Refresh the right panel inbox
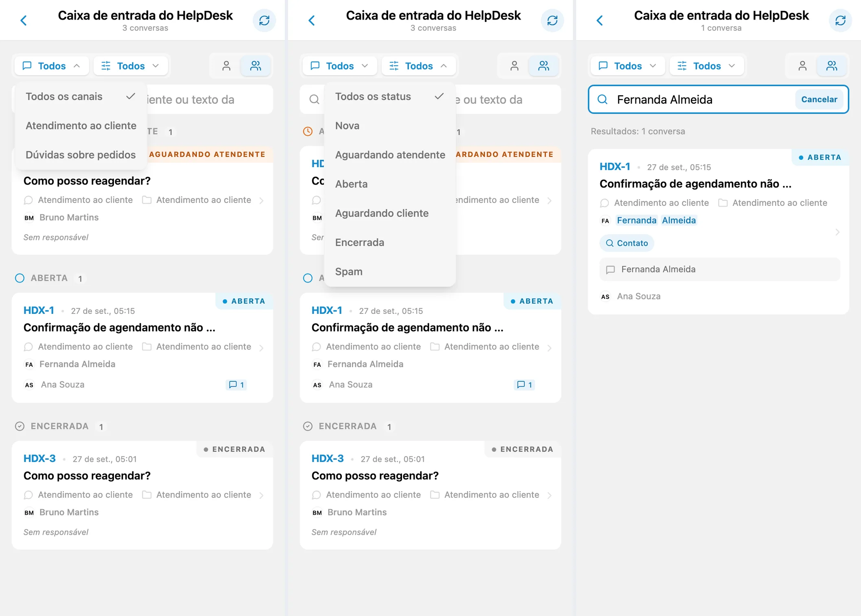The height and width of the screenshot is (616, 861). click(x=841, y=20)
